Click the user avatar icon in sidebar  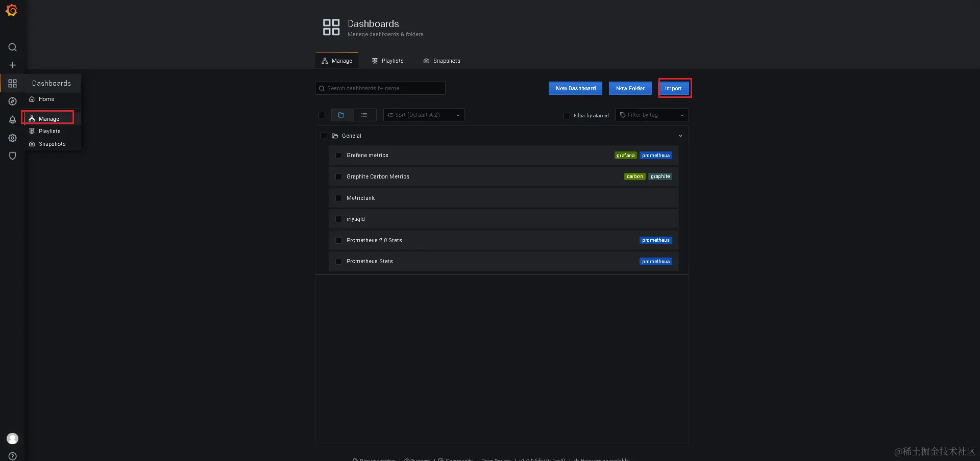pyautogui.click(x=13, y=439)
